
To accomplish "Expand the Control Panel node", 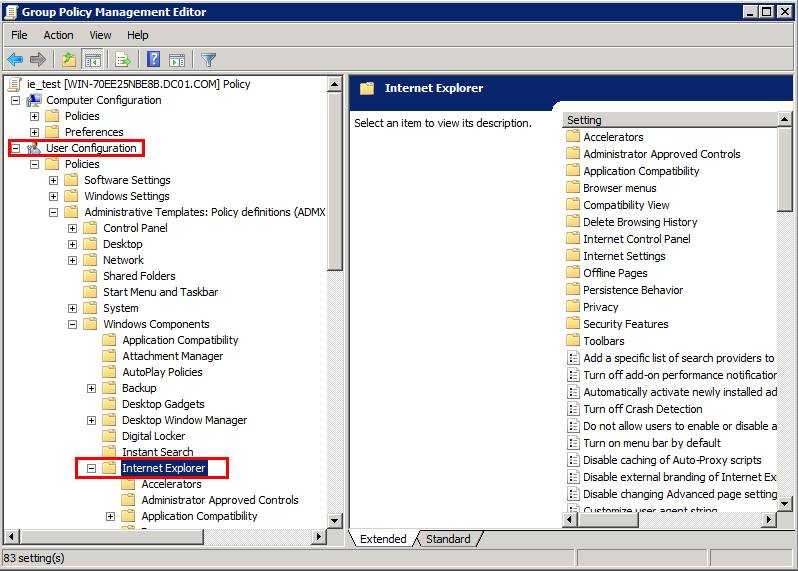I will click(73, 229).
